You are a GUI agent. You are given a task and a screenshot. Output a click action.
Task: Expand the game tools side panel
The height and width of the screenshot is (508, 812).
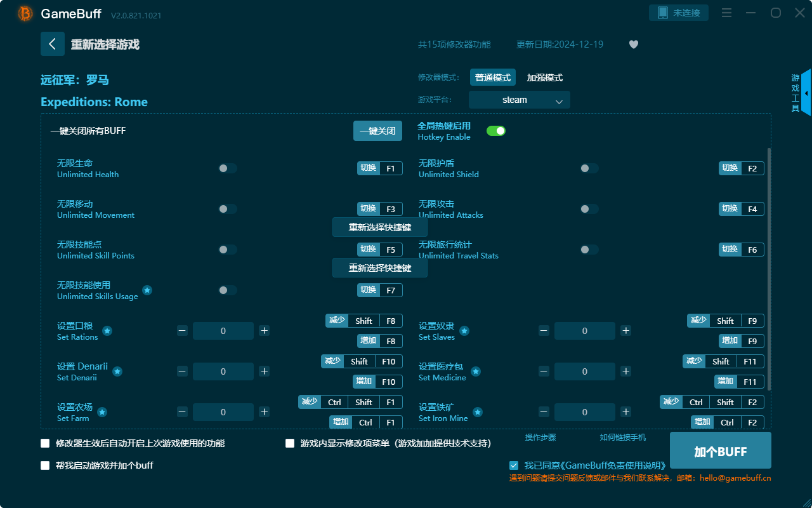pyautogui.click(x=806, y=93)
